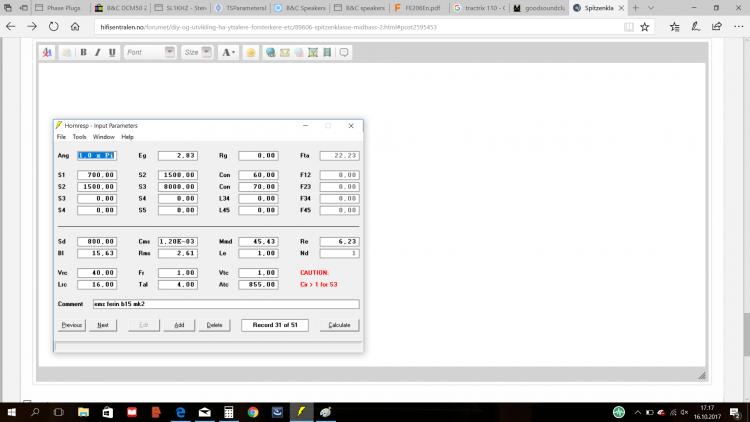Image resolution: width=750 pixels, height=422 pixels.
Task: Click the page vertical scrollbar thumb
Action: coord(746,334)
